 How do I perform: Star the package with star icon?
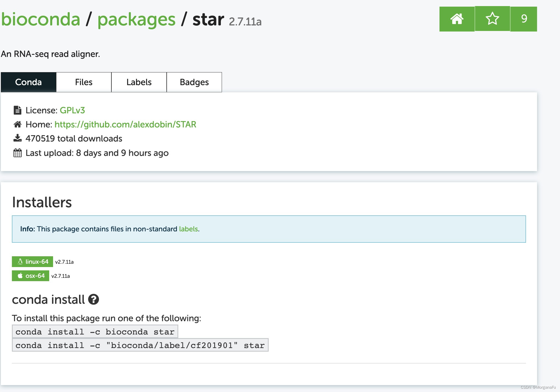(492, 19)
